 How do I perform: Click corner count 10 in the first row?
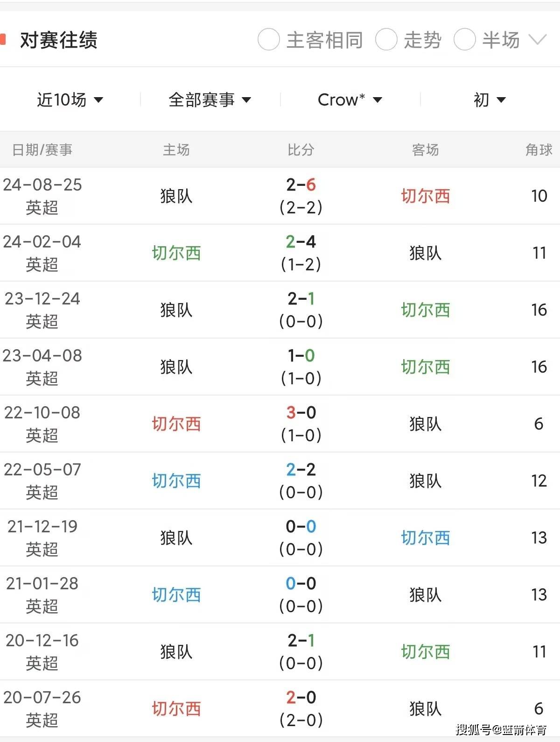[x=539, y=196]
